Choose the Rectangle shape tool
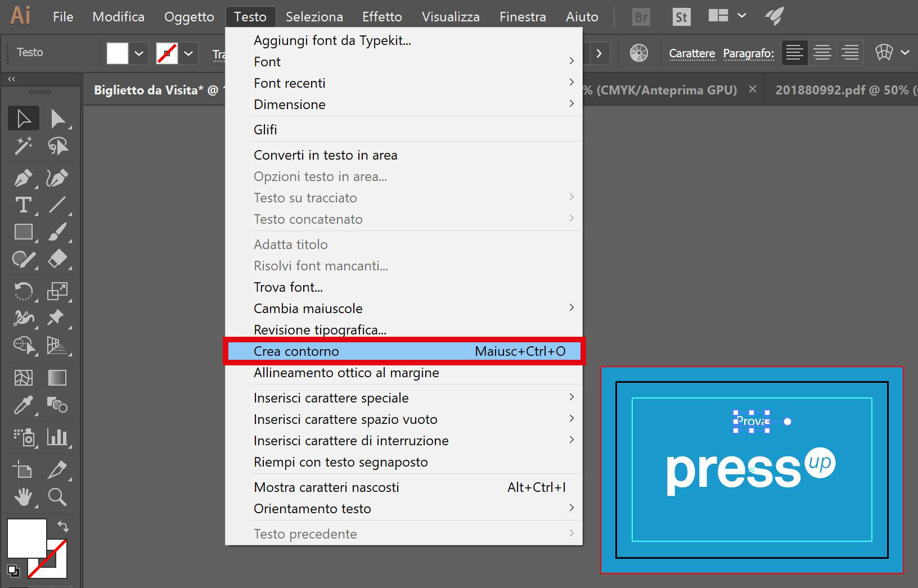 [23, 232]
